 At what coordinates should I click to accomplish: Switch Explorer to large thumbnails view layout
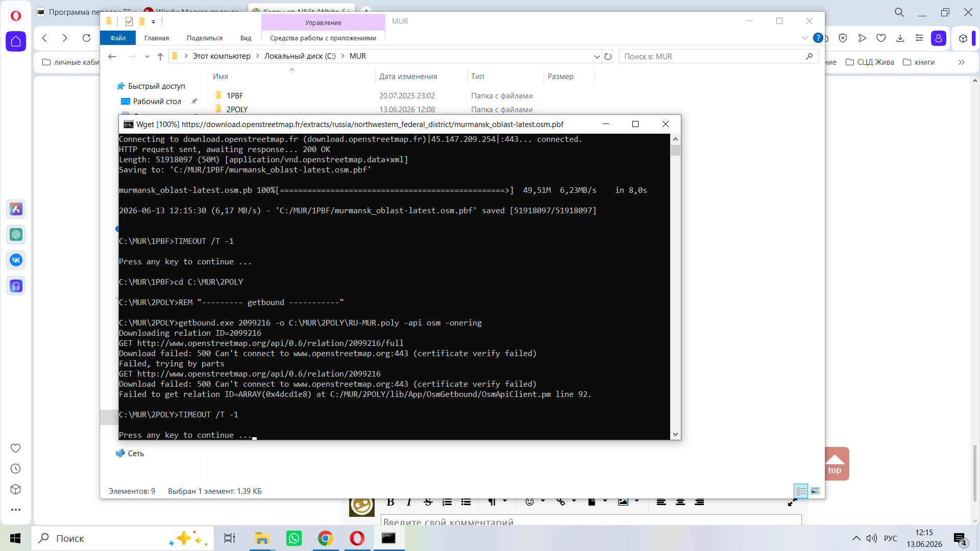coord(815,491)
